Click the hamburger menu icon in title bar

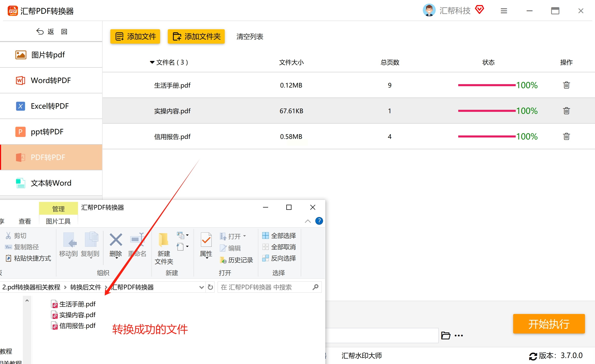pyautogui.click(x=504, y=11)
